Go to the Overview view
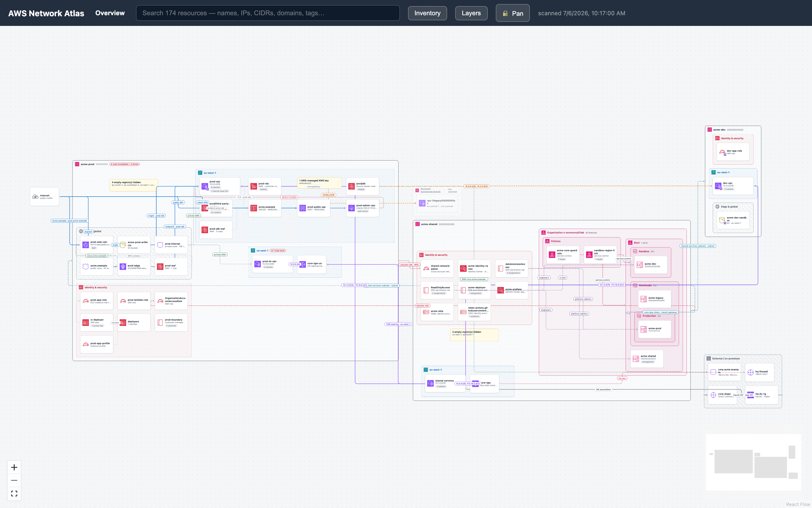Screen dimensions: 812x508 (x=110, y=13)
